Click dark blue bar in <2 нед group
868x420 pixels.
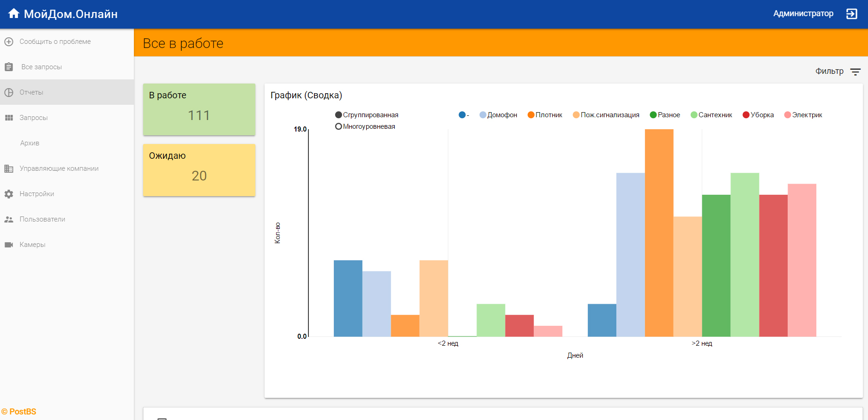[348, 298]
